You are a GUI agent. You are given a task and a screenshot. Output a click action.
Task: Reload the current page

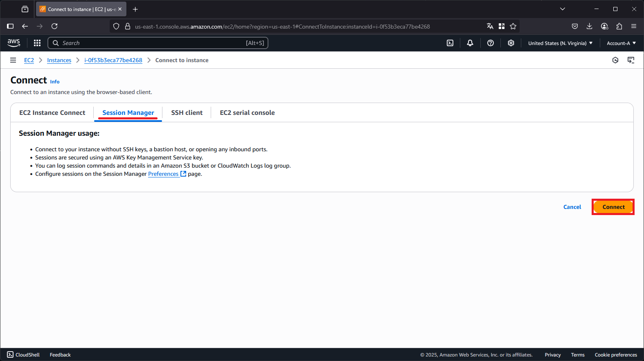click(54, 26)
